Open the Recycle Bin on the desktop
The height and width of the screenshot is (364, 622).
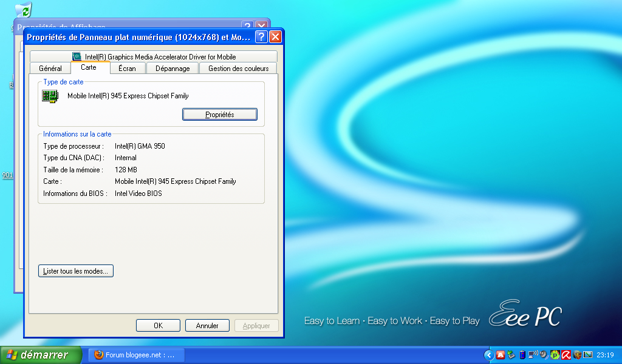(24, 10)
